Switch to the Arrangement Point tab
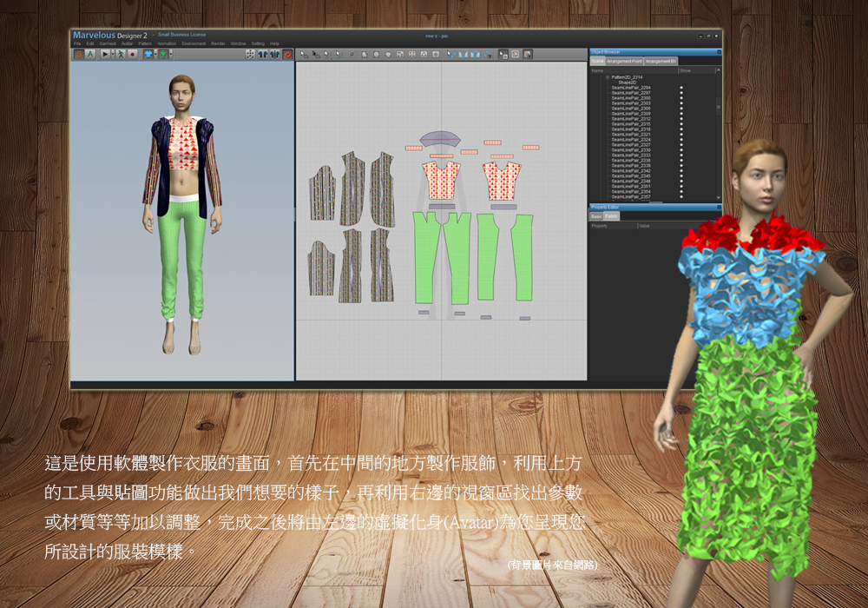 coord(625,62)
